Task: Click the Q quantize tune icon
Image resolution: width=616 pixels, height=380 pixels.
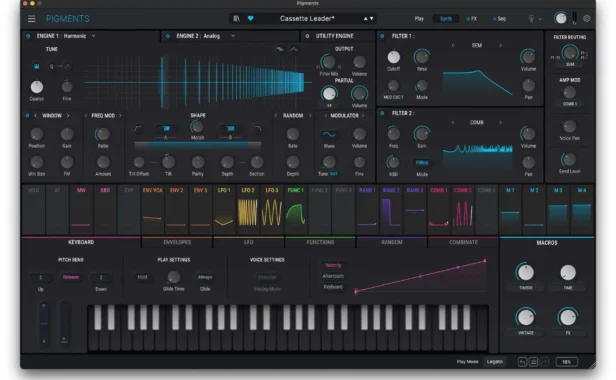Action: [51, 66]
